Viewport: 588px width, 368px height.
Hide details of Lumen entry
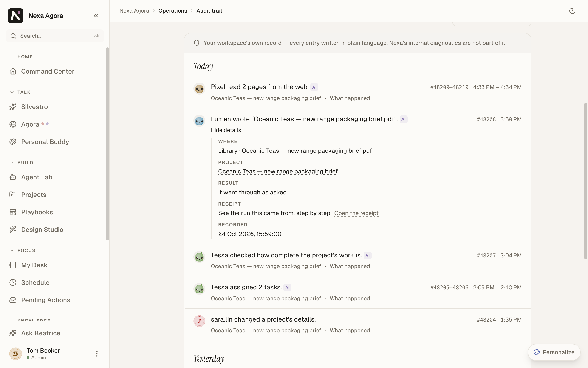(x=226, y=130)
